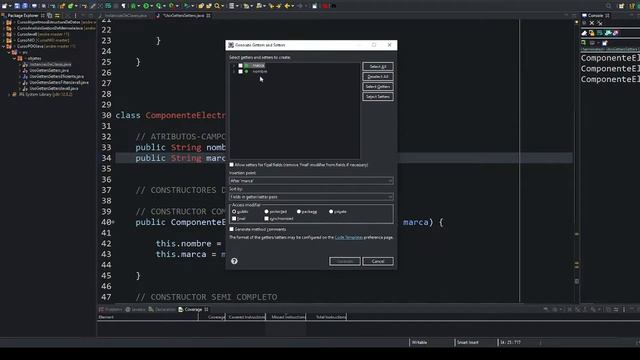
Task: Enable Generate method comments checkbox
Action: 231,229
